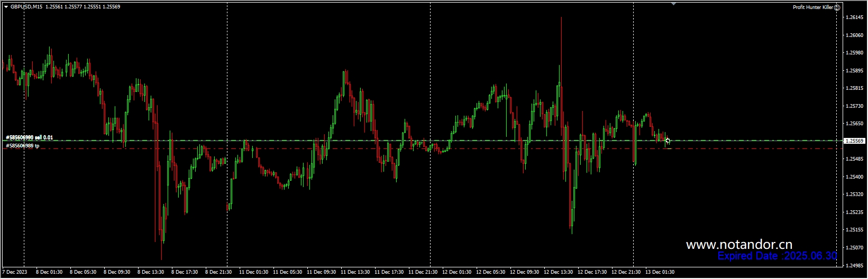Click the 11 Dec 13:30 time label
Screen dimensions: 868x279
point(355,273)
